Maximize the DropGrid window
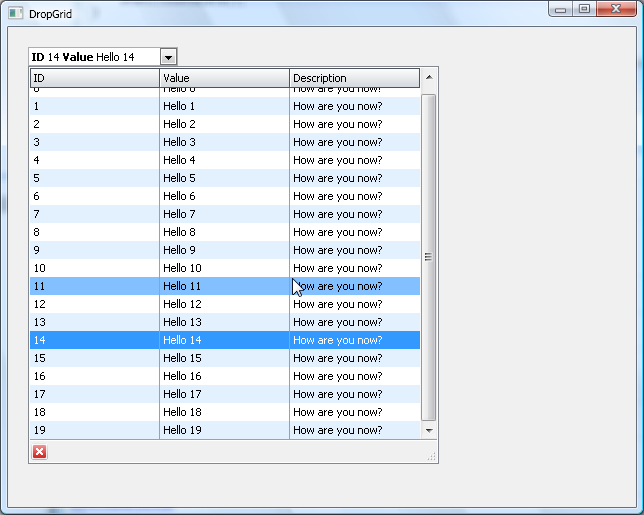Viewport: 644px width, 515px height. (x=584, y=9)
